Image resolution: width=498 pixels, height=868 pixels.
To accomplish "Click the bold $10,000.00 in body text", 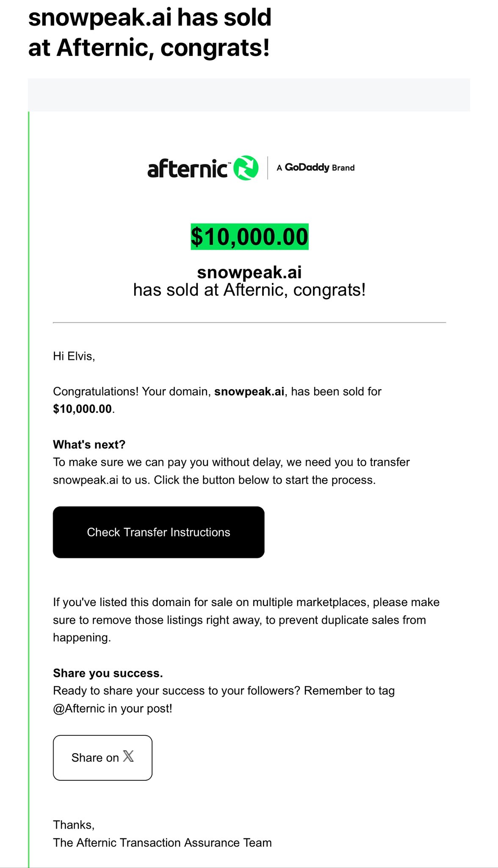I will 83,409.
